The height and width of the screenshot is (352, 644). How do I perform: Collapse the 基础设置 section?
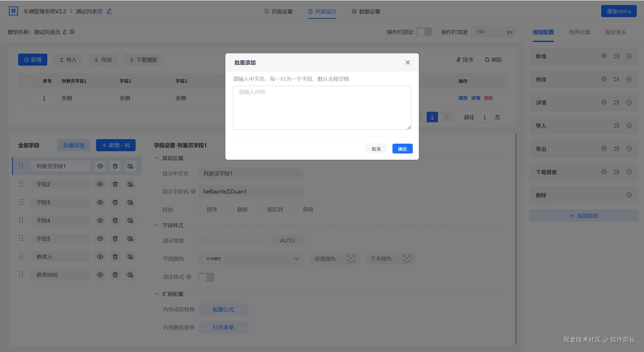coord(156,158)
